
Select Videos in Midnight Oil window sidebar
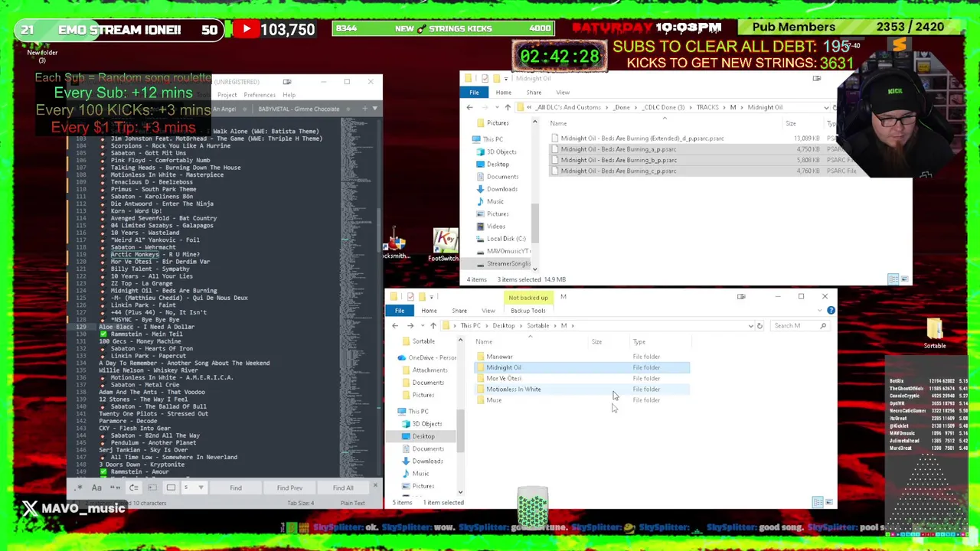tap(496, 226)
